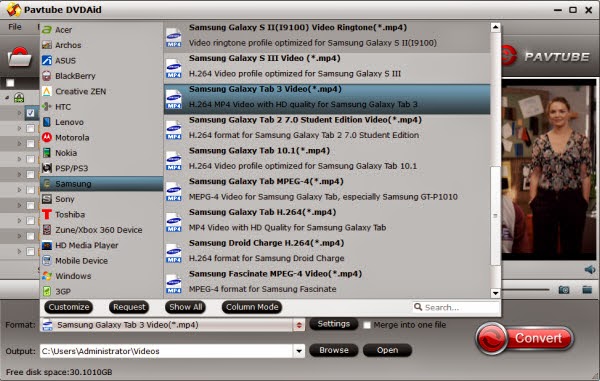The width and height of the screenshot is (600, 381).
Task: Select Samsung Galaxy S III Video profile
Action: pyautogui.click(x=327, y=67)
